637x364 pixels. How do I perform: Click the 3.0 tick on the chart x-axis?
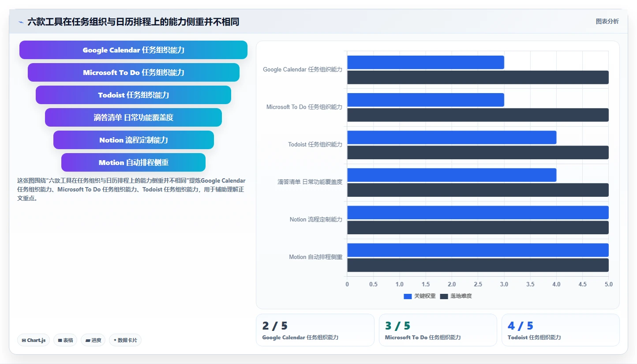click(504, 285)
